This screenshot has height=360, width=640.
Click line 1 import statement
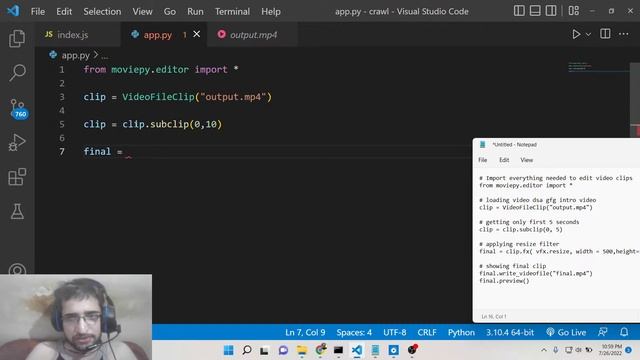[161, 69]
